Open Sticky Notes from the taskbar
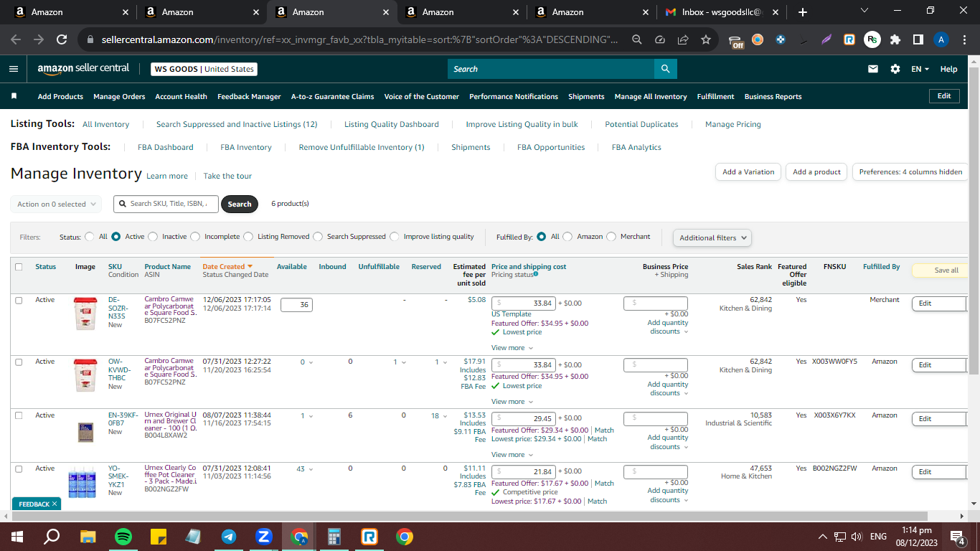Viewport: 980px width, 551px height. click(x=159, y=537)
